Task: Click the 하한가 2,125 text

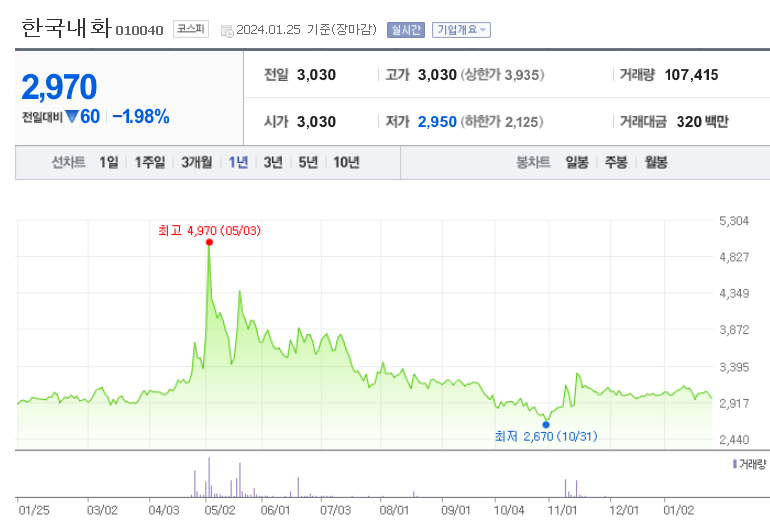Action: click(x=502, y=121)
